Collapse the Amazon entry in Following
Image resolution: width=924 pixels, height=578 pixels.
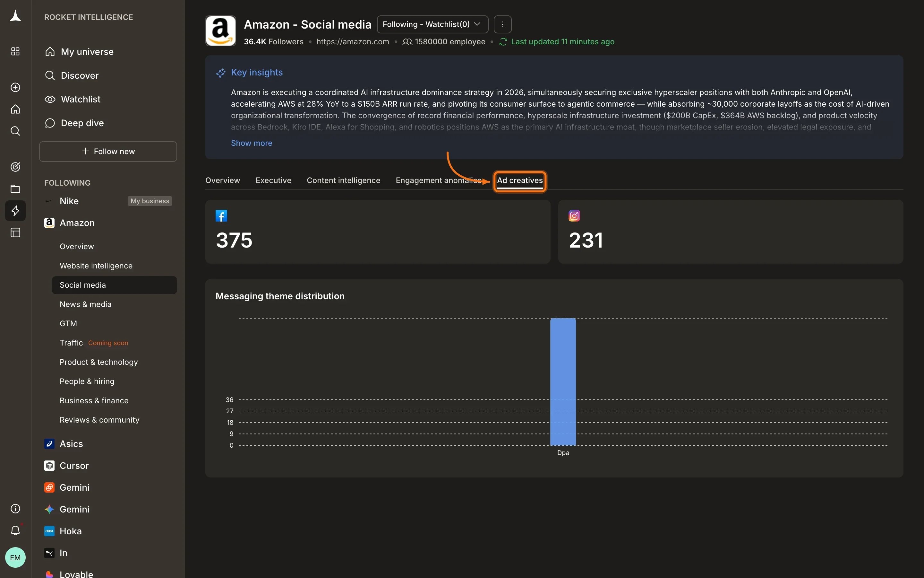click(x=77, y=223)
